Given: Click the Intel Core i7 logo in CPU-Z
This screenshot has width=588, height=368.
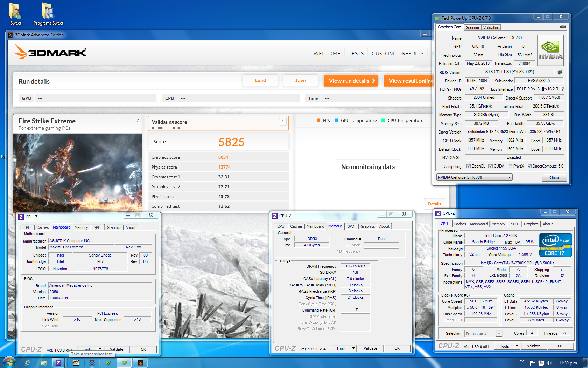Looking at the screenshot, I should (555, 245).
